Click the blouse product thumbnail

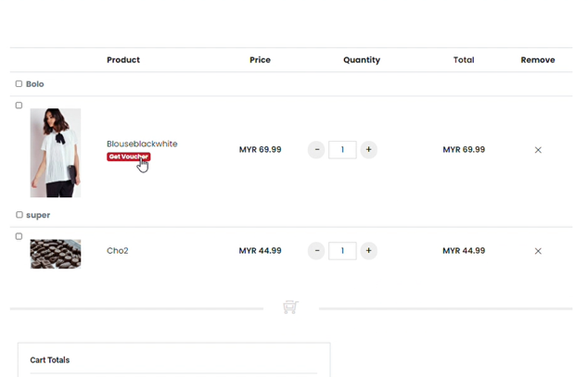pos(56,153)
